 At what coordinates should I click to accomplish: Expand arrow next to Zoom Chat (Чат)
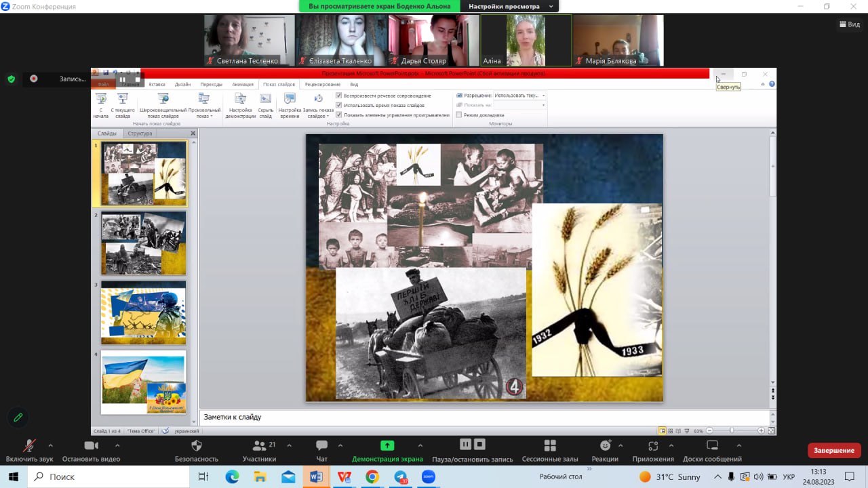(340, 445)
